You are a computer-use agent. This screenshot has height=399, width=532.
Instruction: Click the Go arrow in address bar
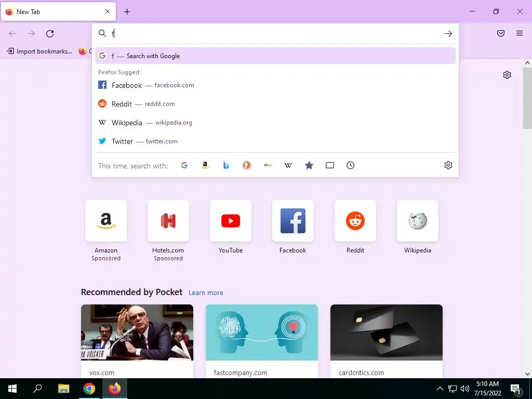[x=448, y=34]
